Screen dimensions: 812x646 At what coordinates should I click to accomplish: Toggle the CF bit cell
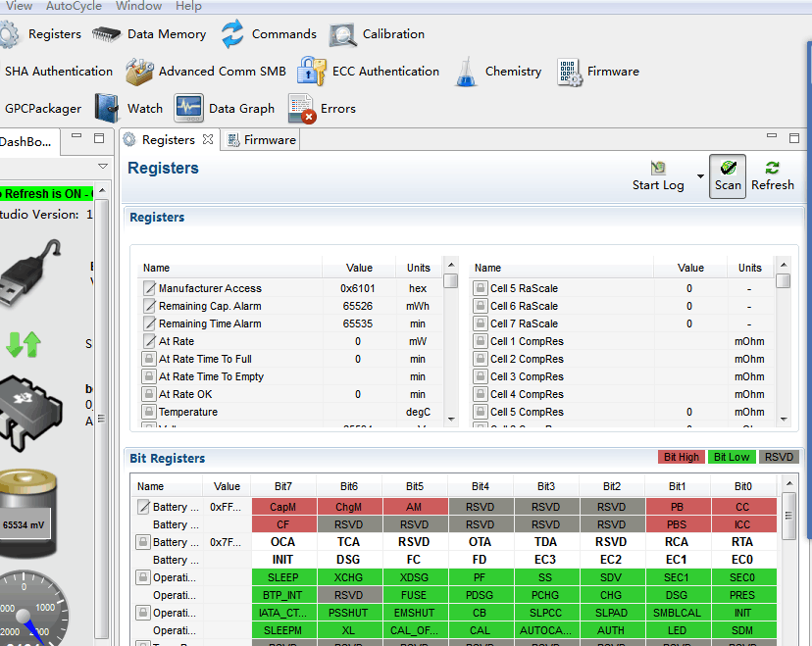click(283, 524)
